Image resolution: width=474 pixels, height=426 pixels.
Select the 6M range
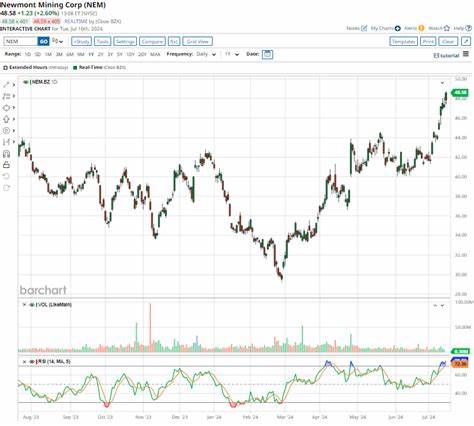tap(70, 54)
